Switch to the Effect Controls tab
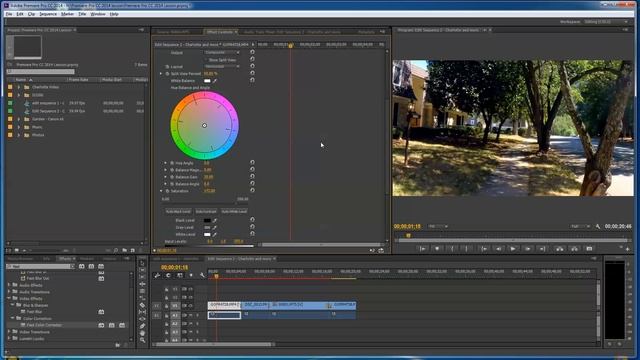 [220, 32]
